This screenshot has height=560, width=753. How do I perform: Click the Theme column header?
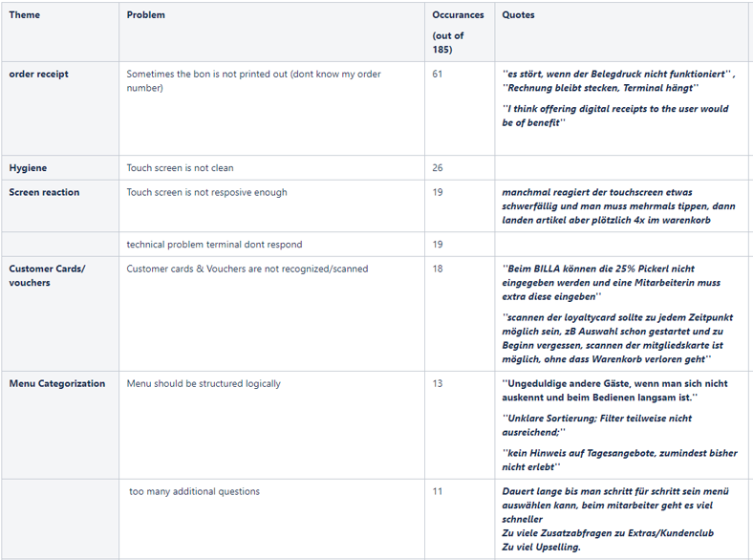coord(25,15)
